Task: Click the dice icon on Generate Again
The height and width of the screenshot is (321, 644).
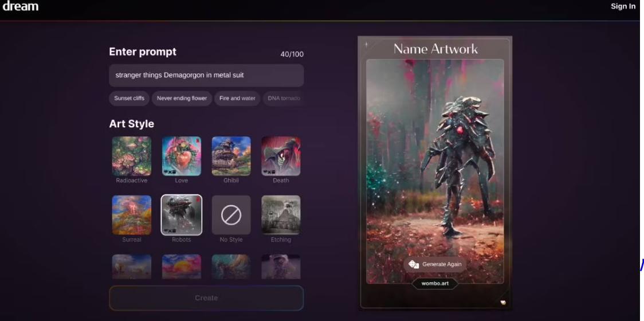Action: click(x=414, y=264)
